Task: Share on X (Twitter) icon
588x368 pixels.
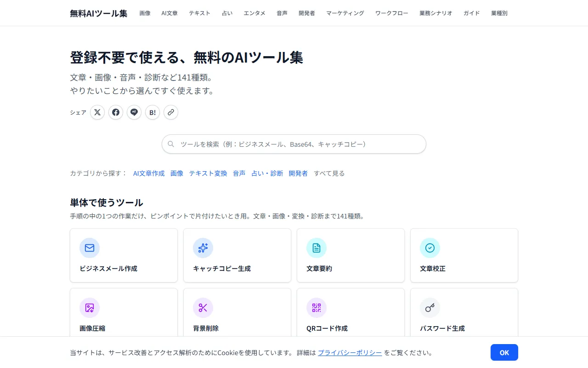Action: click(97, 112)
